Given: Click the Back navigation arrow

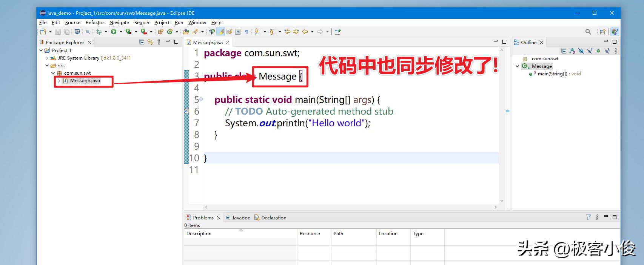Looking at the screenshot, I should (305, 32).
